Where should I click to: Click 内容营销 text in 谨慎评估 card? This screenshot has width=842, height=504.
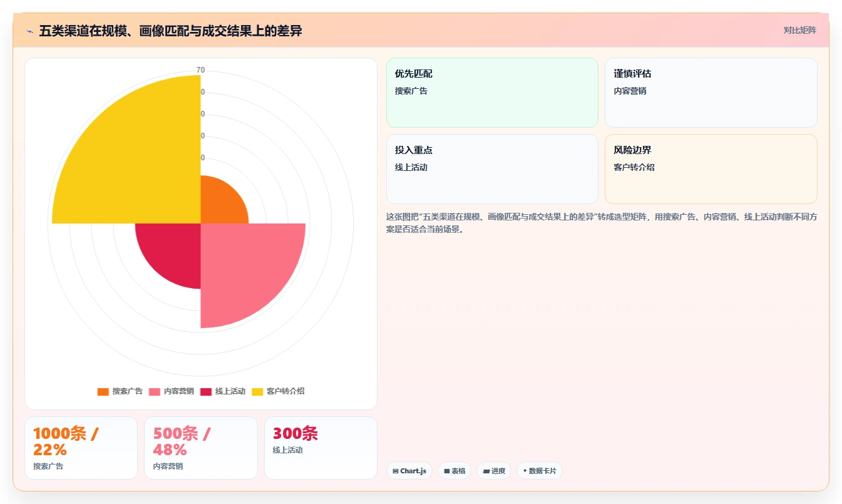coord(630,91)
